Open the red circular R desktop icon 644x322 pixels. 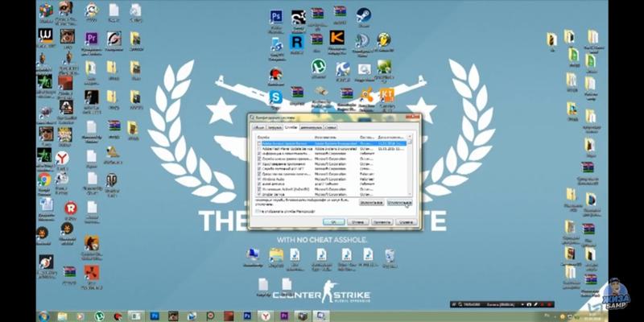71,208
